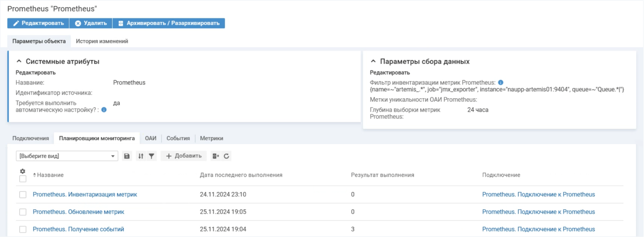Open the События tab
This screenshot has height=237, width=644.
[178, 138]
